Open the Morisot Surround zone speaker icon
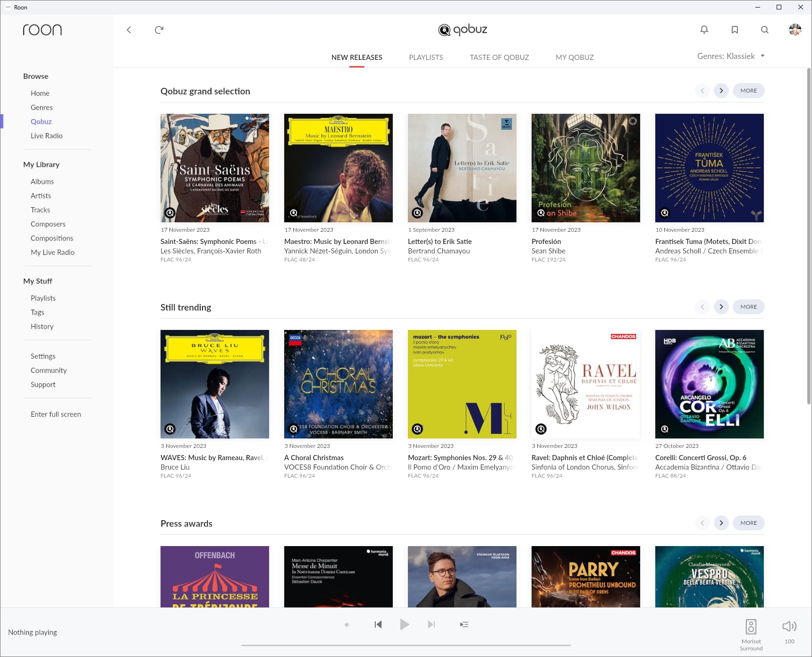The image size is (812, 657). [751, 626]
